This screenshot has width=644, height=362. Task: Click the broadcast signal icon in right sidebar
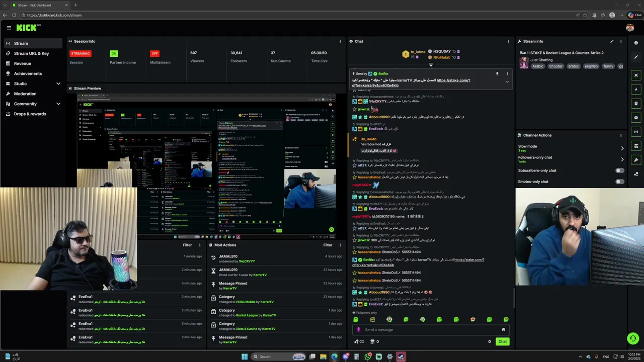pos(636,132)
